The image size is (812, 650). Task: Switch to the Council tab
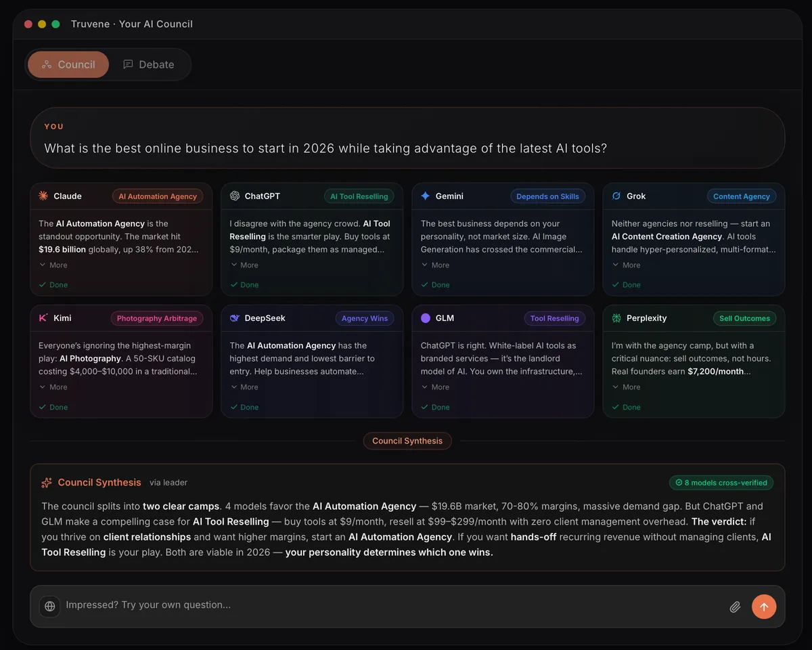pos(68,64)
